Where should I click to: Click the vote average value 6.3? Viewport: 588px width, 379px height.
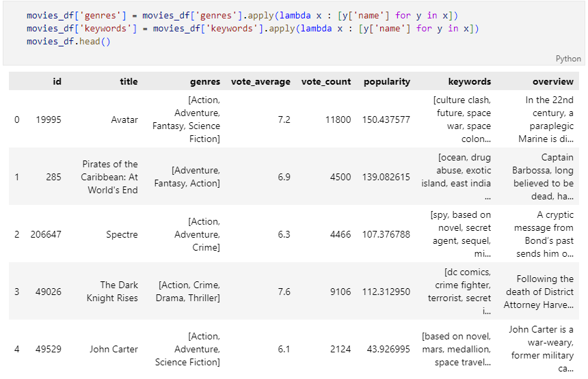(284, 234)
